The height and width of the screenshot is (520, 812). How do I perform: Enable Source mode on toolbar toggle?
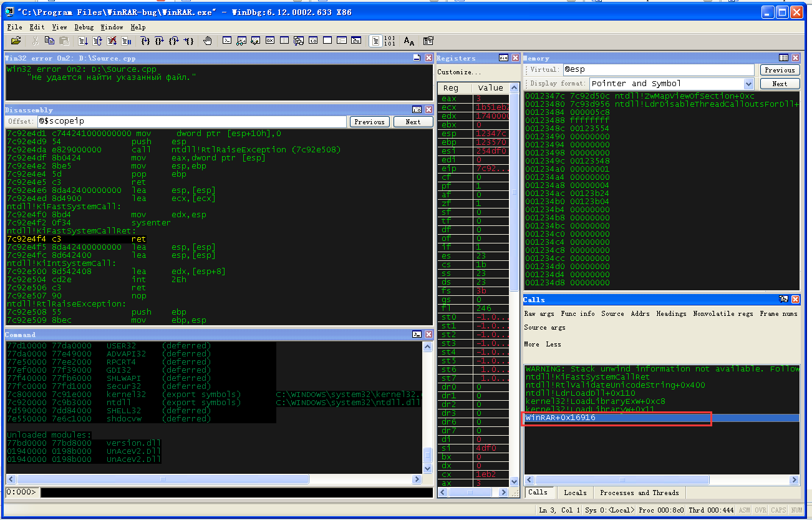(375, 41)
